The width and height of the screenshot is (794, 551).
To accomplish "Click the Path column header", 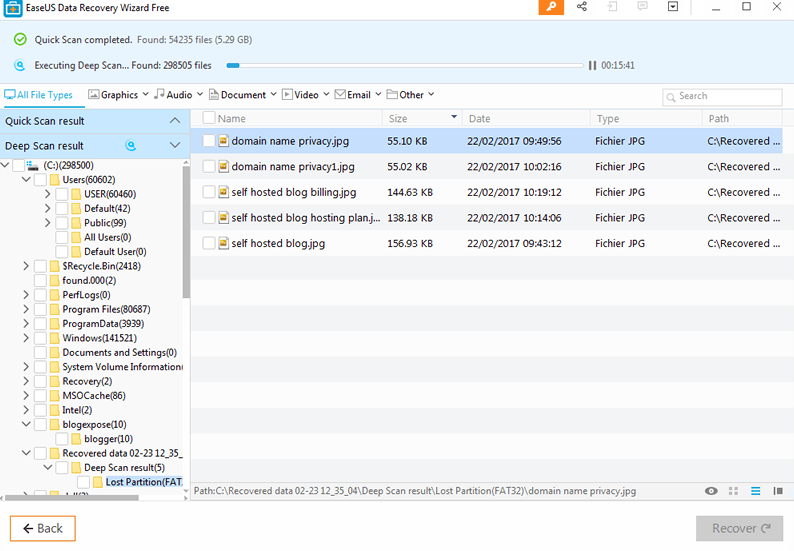I will pos(742,119).
